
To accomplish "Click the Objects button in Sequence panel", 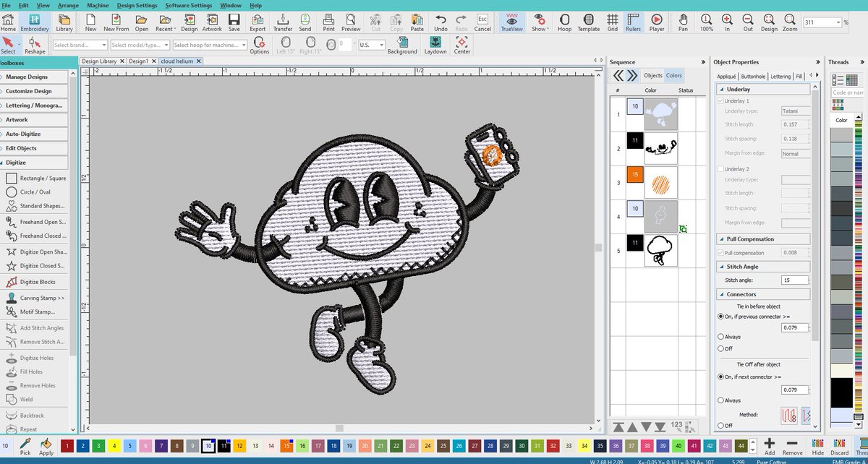I will coord(652,75).
